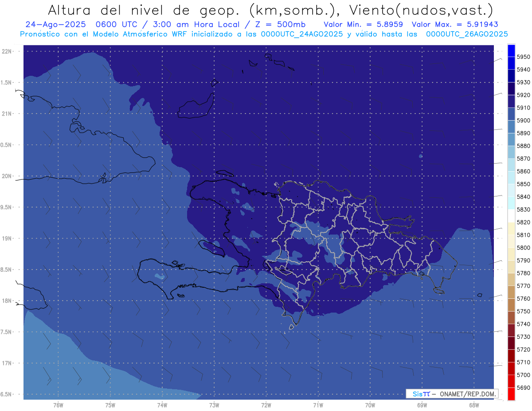
Task: Click the bright blue swatch above 5950
Action: (511, 51)
